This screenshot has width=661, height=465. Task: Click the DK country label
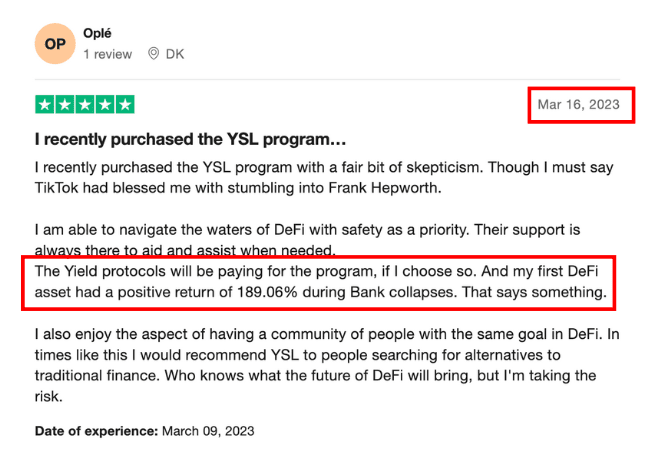[174, 54]
